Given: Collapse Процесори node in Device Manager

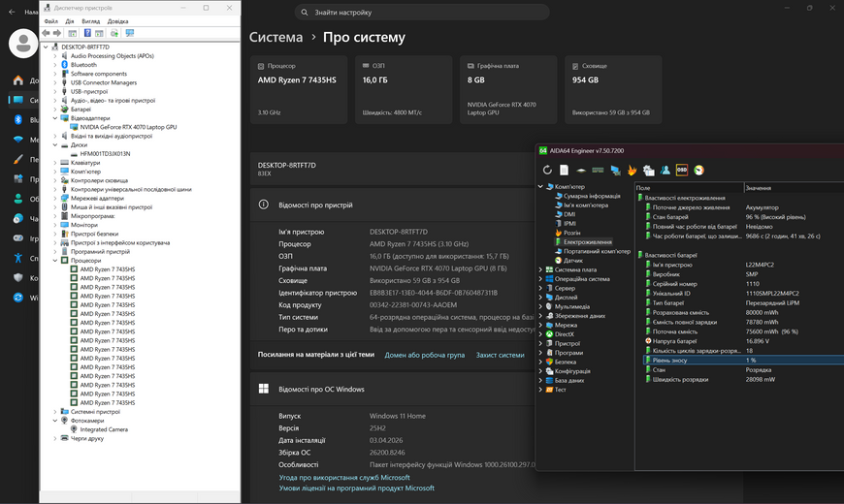Looking at the screenshot, I should coord(55,261).
